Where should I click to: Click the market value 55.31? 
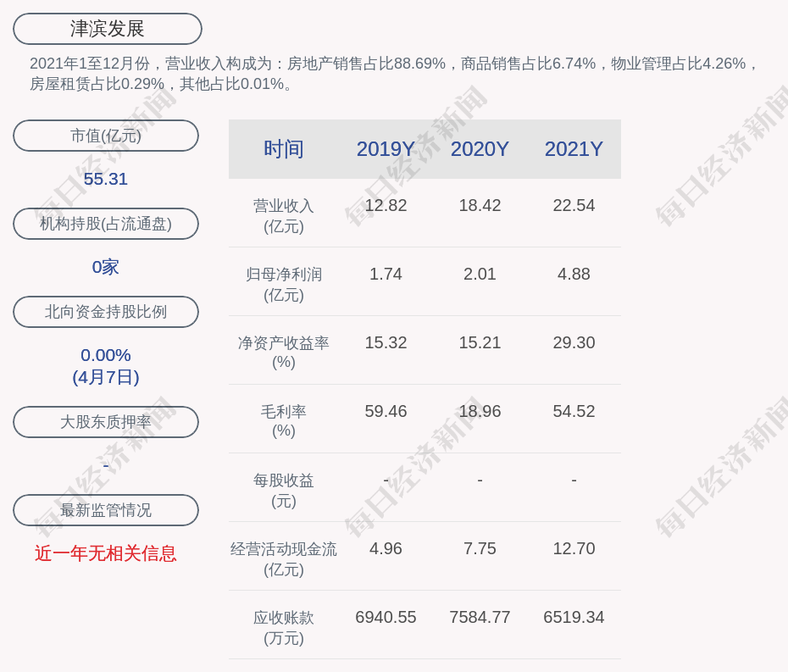coord(106,179)
